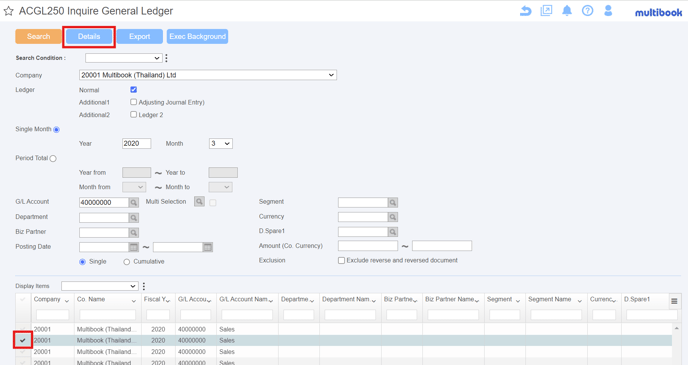688x365 pixels.
Task: Open Biz Partner lookup magnifier
Action: [134, 233]
